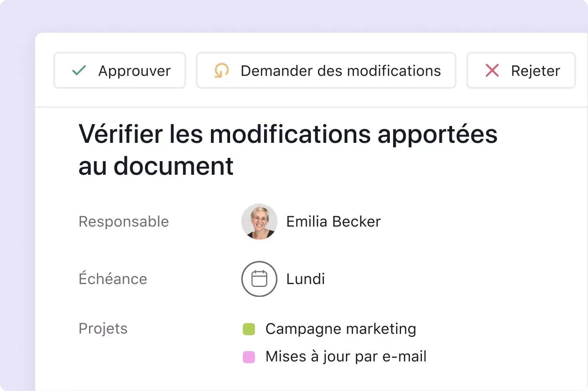588x391 pixels.
Task: Click the Rejeter approval option
Action: 520,70
